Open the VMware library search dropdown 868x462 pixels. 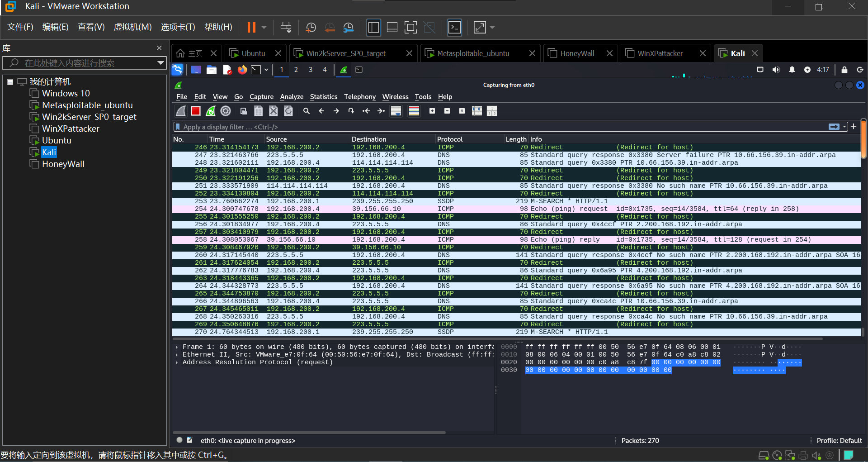[x=160, y=63]
